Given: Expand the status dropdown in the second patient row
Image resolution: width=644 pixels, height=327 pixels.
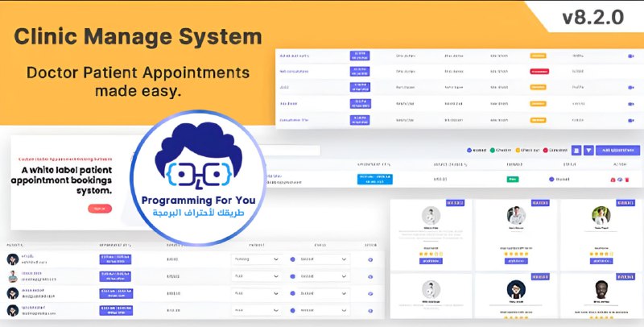Looking at the screenshot, I should coord(324,276).
